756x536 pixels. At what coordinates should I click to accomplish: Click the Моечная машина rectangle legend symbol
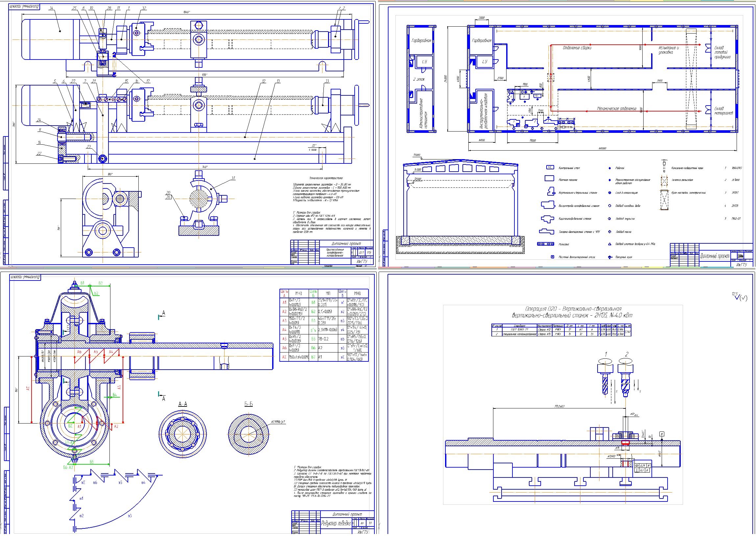(x=549, y=178)
